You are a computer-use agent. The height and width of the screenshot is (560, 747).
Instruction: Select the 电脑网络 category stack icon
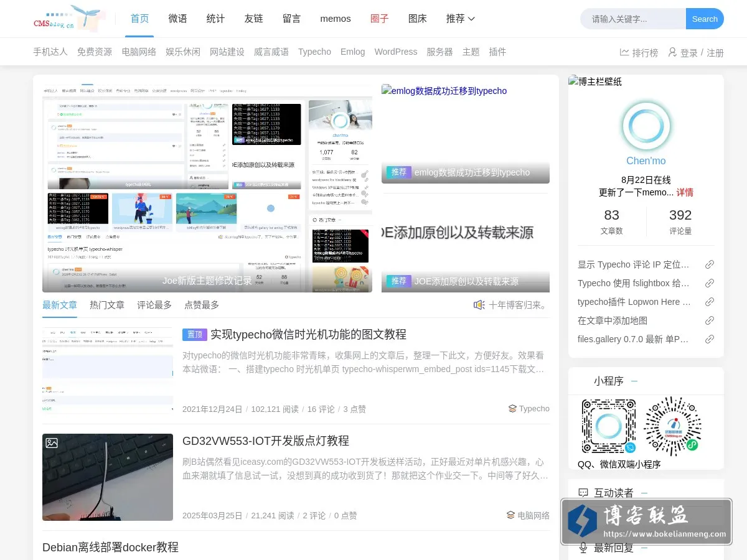510,515
